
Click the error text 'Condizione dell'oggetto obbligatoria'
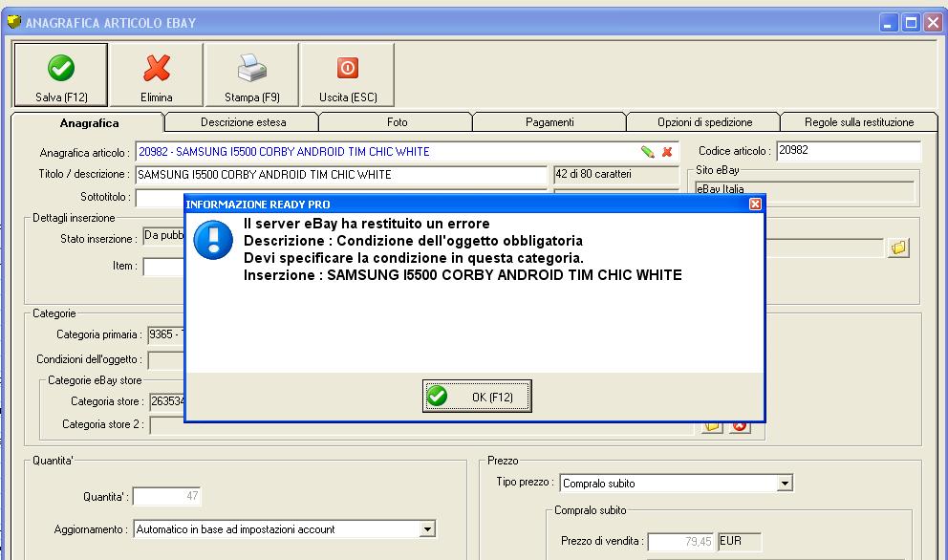[460, 241]
